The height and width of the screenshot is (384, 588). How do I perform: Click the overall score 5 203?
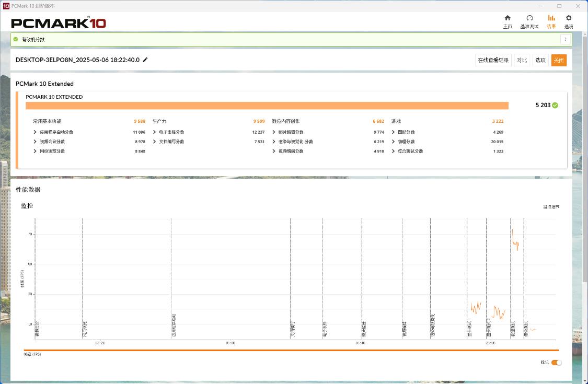point(543,105)
